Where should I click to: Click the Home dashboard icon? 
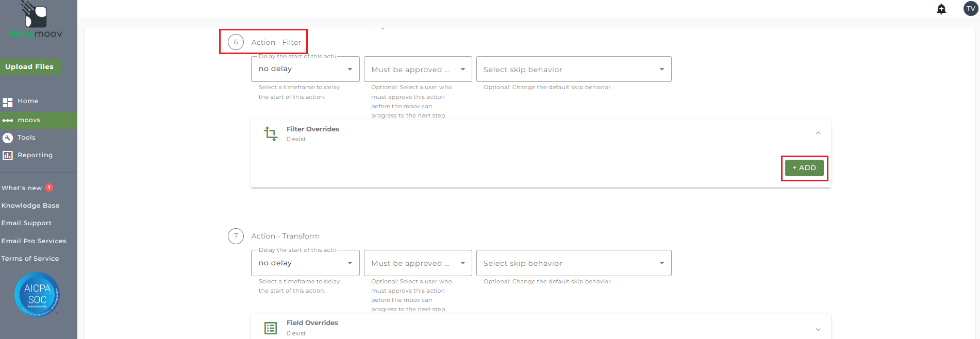[x=8, y=102]
